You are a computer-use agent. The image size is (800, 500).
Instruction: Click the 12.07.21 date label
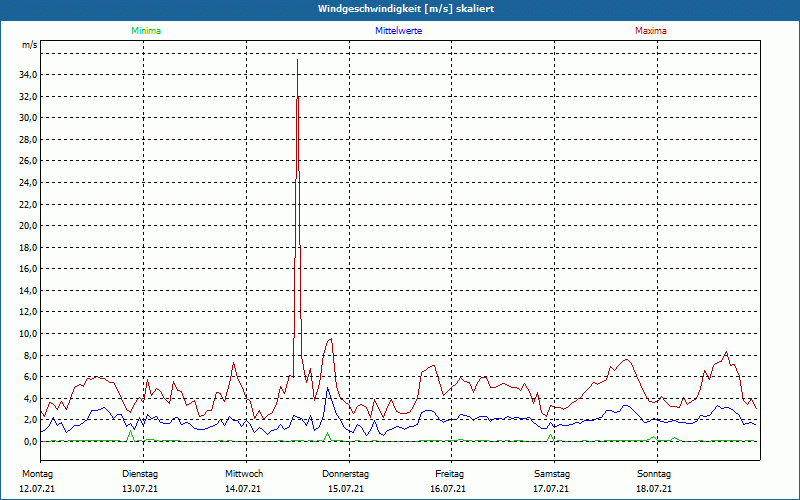(x=37, y=489)
